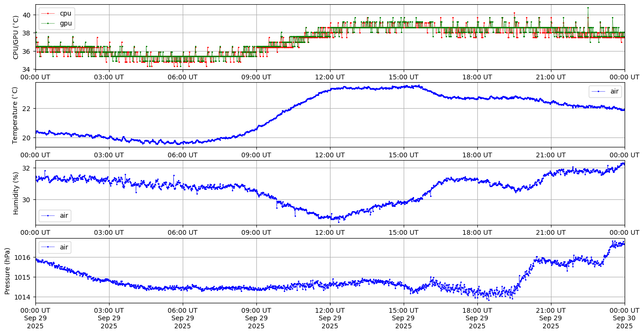Viewport: 644px width, 334px height.
Task: Select the green gpu legend line marker
Action: click(48, 23)
